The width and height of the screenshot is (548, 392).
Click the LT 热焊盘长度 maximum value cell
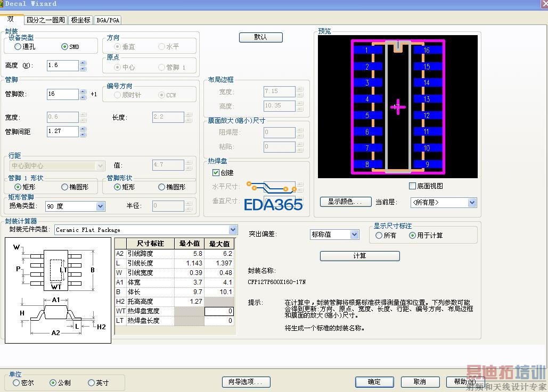pos(219,320)
